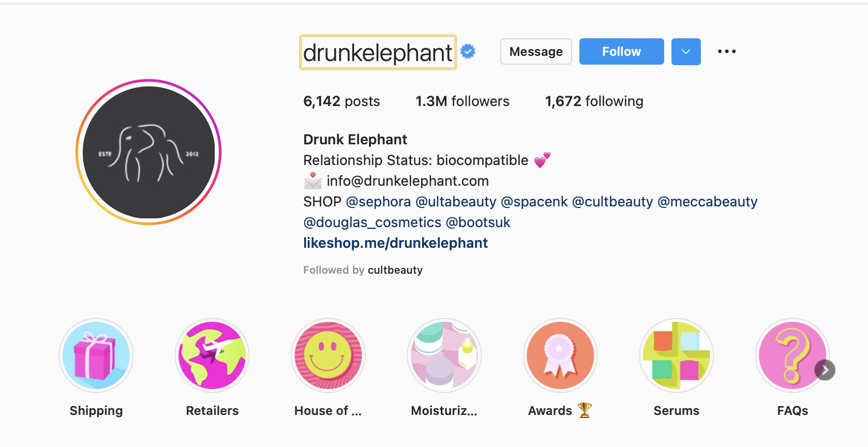Screen dimensions: 868x447
Task: Open the more options ellipsis menu
Action: [x=727, y=51]
